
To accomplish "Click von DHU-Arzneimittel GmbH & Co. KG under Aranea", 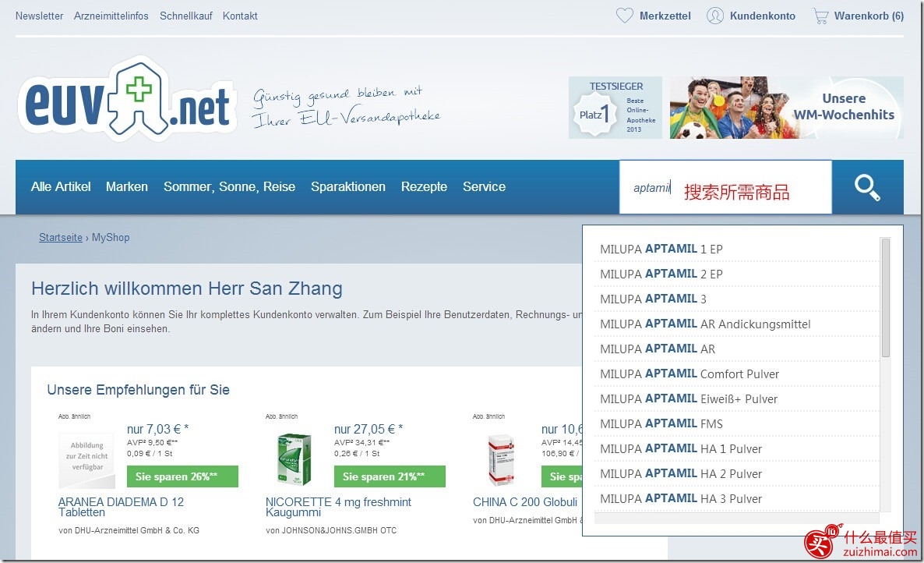I will click(129, 530).
